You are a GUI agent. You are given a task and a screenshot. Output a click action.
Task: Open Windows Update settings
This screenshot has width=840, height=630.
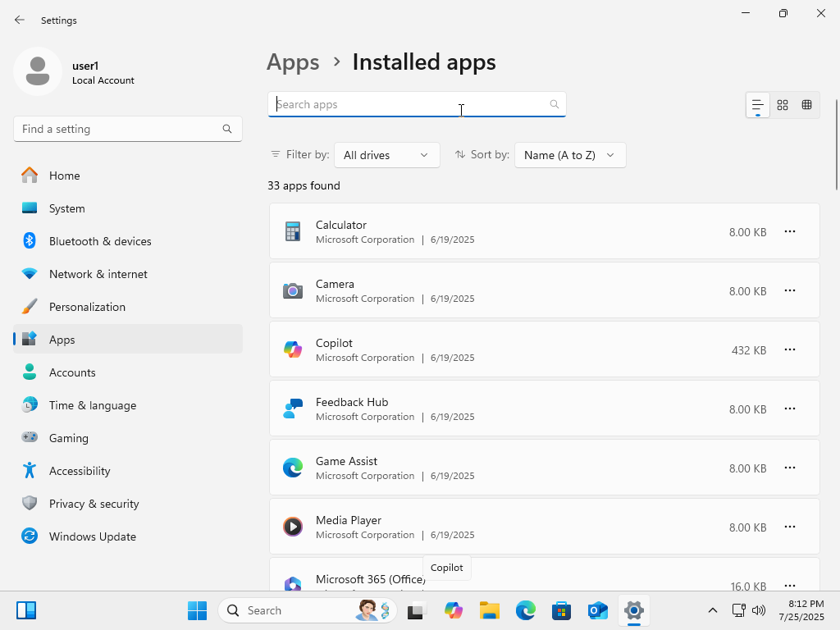click(128, 536)
